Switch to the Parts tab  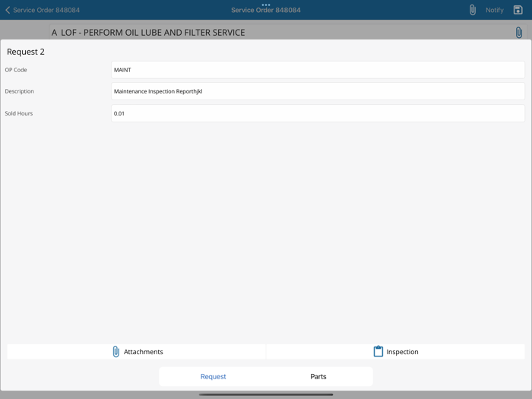click(318, 377)
